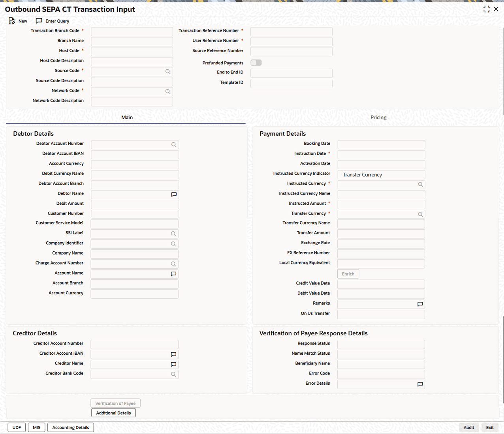Toggle the Prefunded Payments switch
Screen dimensions: 504x434
click(x=256, y=63)
